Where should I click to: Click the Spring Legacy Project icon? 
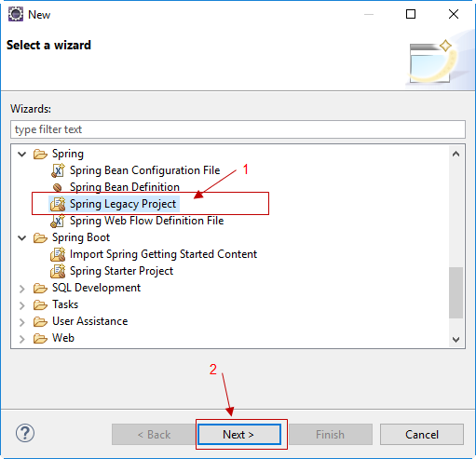tap(58, 204)
